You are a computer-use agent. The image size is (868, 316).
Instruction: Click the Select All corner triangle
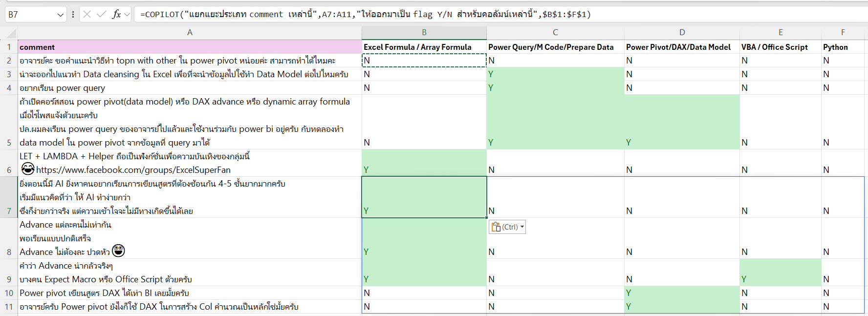[x=9, y=33]
